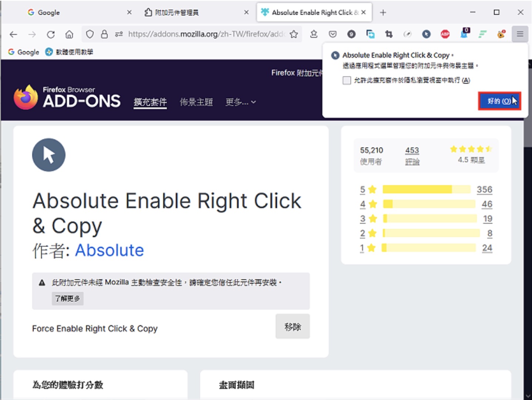The width and height of the screenshot is (532, 400).
Task: Open the 356 five-star review count
Action: (484, 190)
